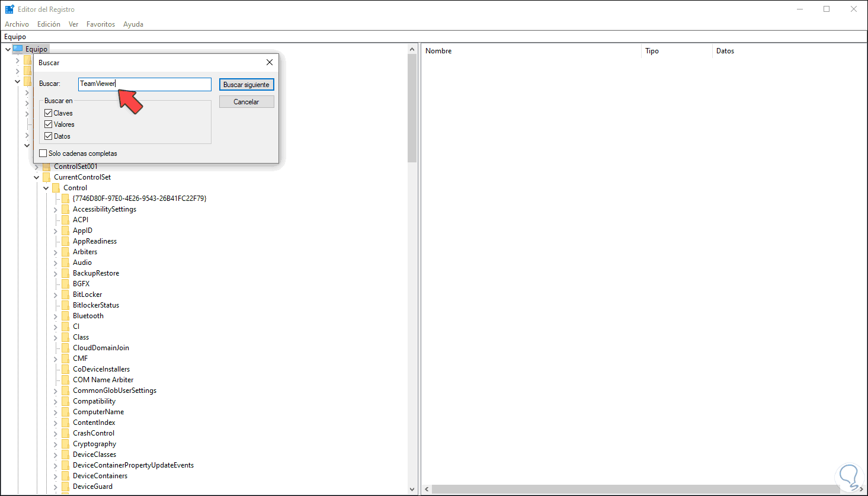Click the Bluetooth folder icon
Screen dimensions: 868x496
(66, 316)
